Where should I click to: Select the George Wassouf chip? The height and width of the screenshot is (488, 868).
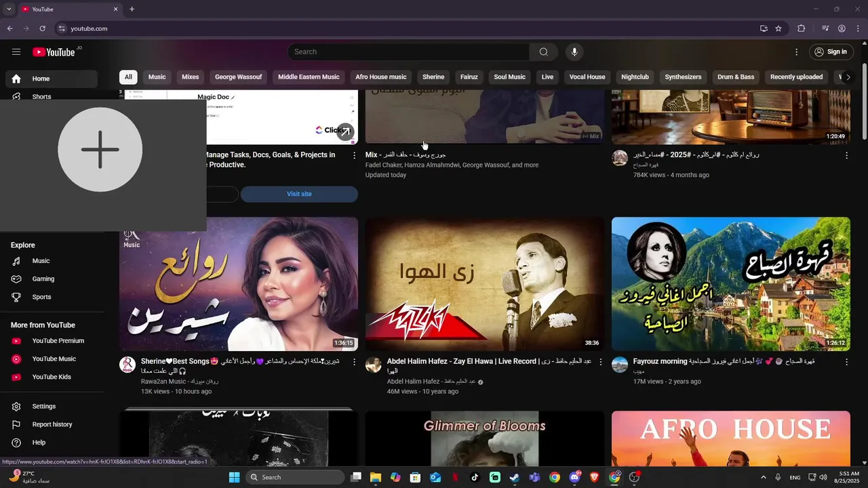click(x=238, y=77)
